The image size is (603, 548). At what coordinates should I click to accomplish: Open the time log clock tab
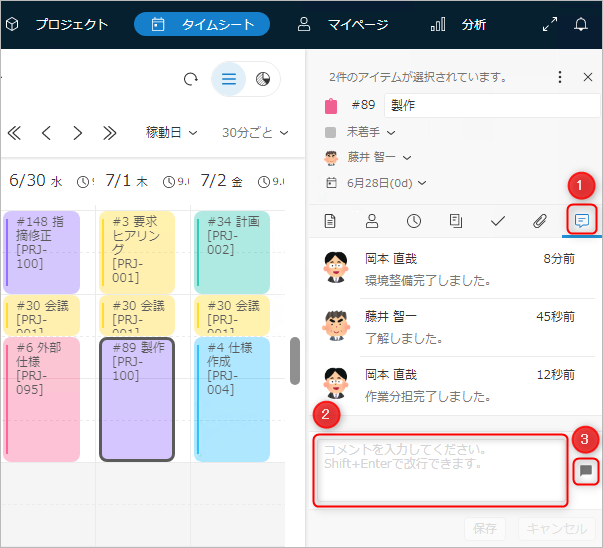point(413,221)
